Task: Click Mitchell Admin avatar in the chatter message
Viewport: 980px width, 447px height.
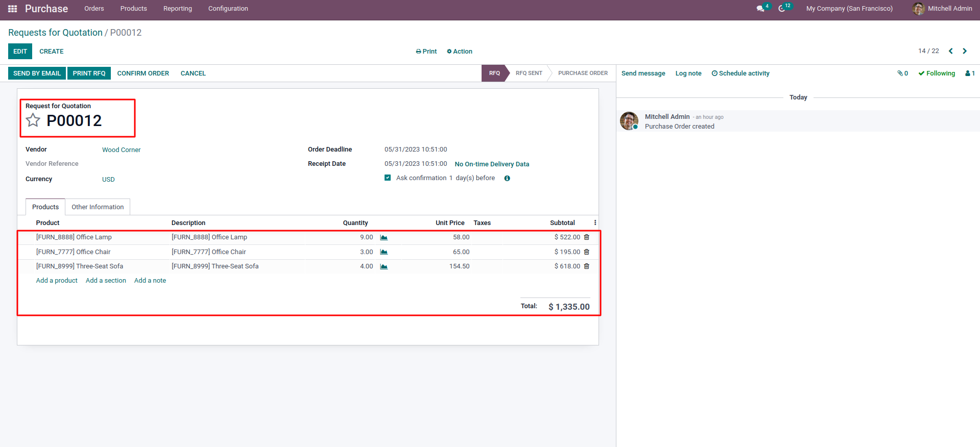Action: pyautogui.click(x=629, y=121)
